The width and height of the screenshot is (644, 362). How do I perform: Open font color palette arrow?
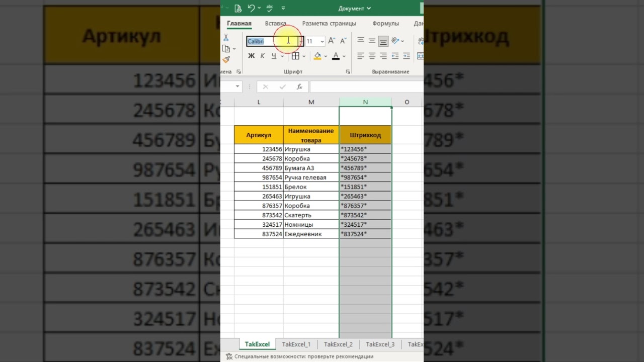pyautogui.click(x=344, y=56)
